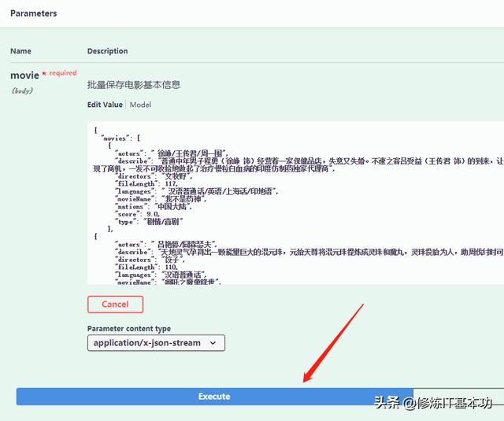Click the "directors": "文牧野" line
The width and height of the screenshot is (504, 421).
pos(154,176)
